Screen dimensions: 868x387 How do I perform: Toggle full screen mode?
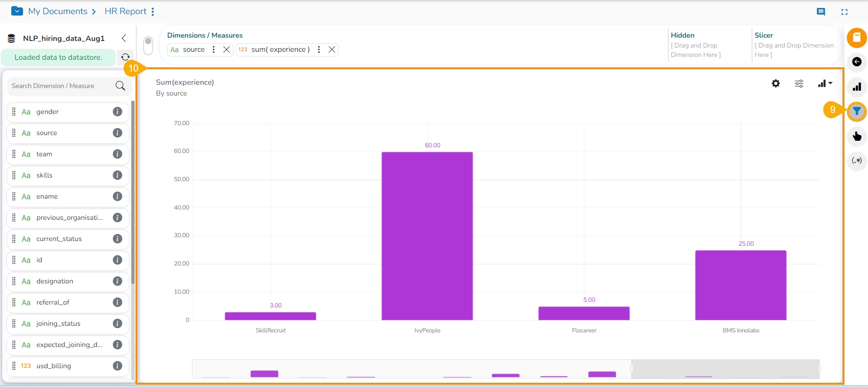pyautogui.click(x=844, y=12)
